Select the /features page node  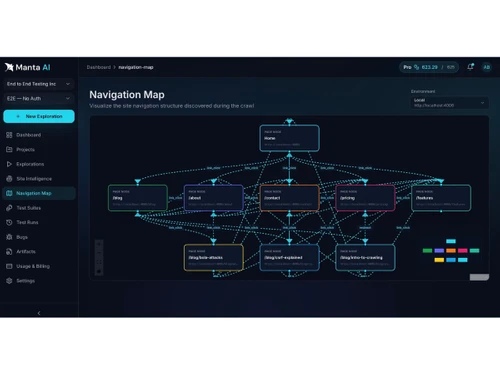[441, 198]
